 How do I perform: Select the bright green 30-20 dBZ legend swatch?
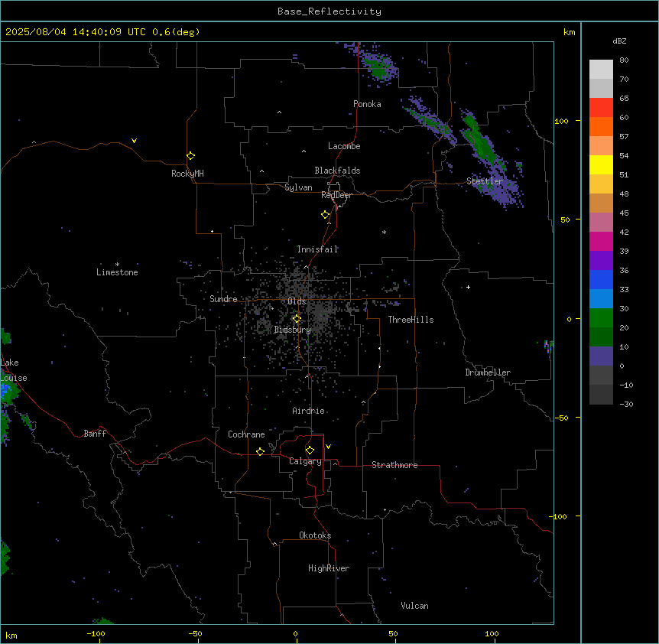pyautogui.click(x=601, y=318)
